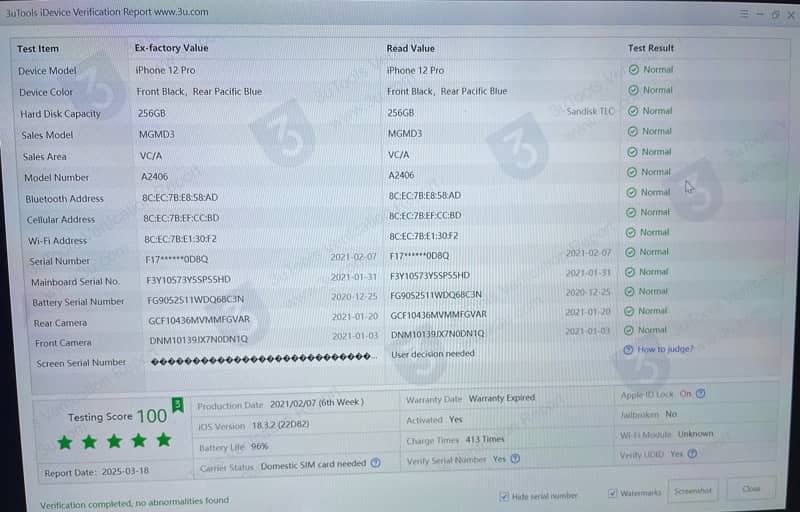Image resolution: width=800 pixels, height=512 pixels.
Task: Click Normal check icon for Front Camera
Action: (629, 330)
